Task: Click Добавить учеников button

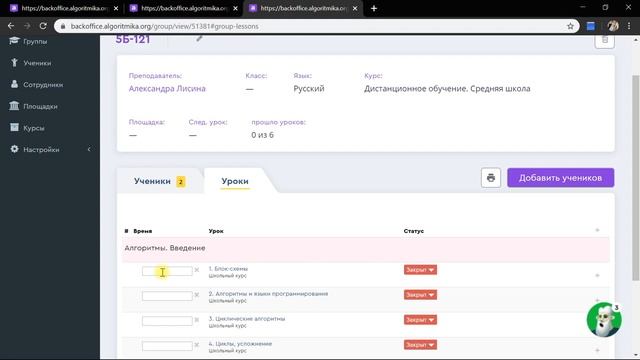Action: click(560, 178)
